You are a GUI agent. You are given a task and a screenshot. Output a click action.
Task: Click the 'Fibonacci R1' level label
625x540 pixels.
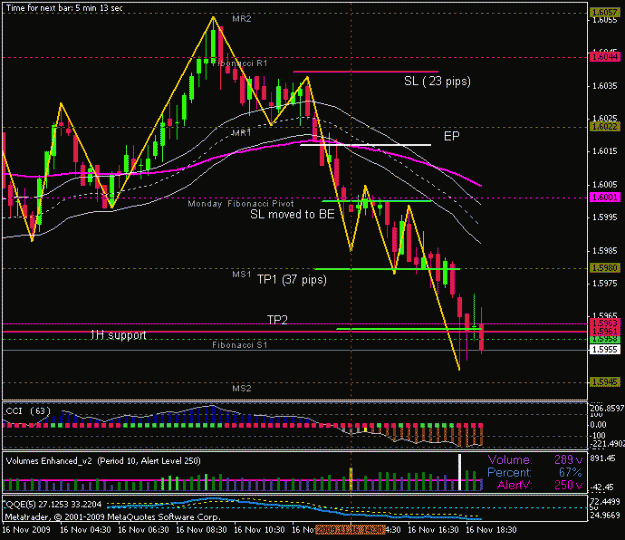click(x=240, y=63)
